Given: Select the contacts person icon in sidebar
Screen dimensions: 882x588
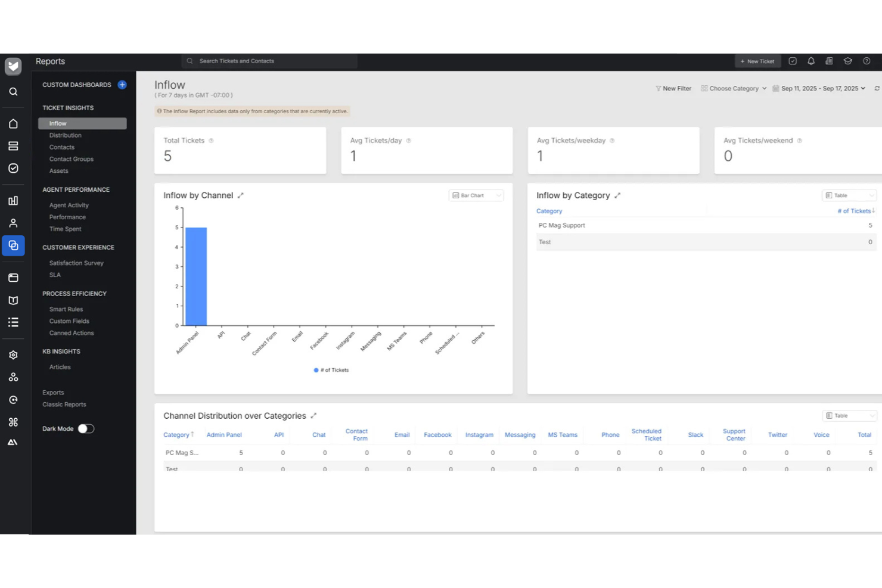Looking at the screenshot, I should point(13,223).
